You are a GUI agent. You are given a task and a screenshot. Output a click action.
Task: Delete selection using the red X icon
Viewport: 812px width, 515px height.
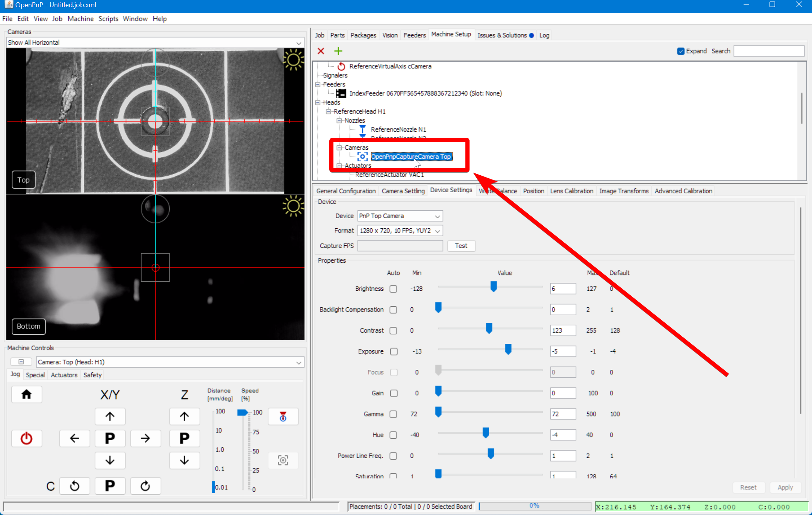click(321, 51)
